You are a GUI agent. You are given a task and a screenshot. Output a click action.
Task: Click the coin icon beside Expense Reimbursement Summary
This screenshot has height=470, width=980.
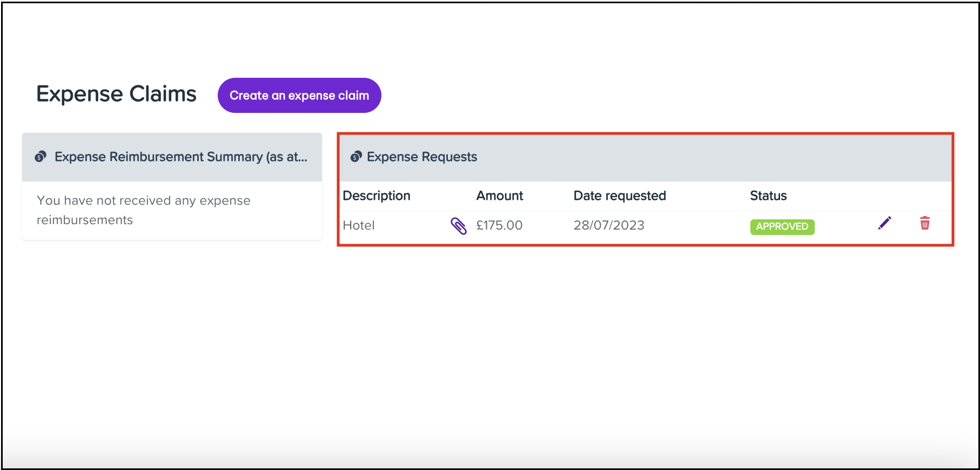pyautogui.click(x=41, y=157)
